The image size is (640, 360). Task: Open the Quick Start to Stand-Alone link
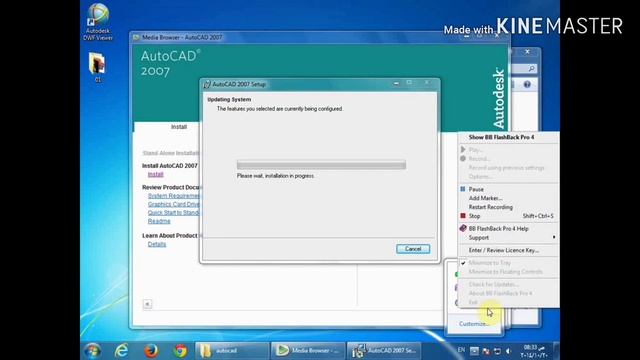173,213
